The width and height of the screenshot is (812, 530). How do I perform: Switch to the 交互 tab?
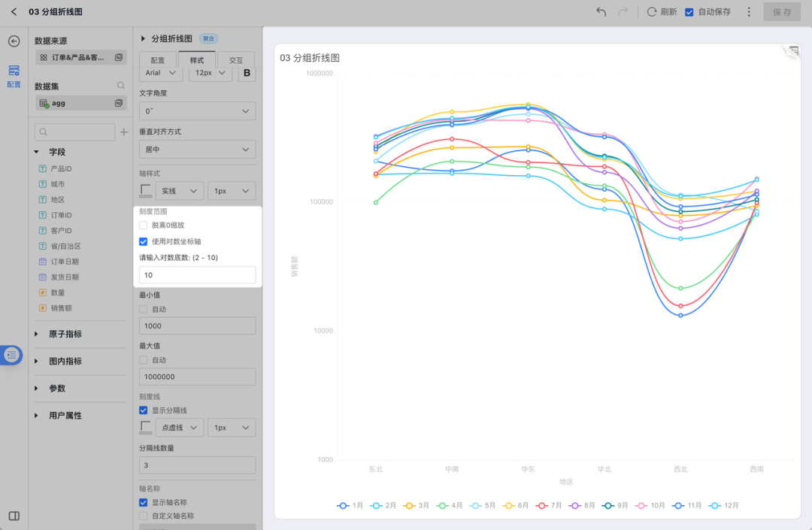click(237, 59)
